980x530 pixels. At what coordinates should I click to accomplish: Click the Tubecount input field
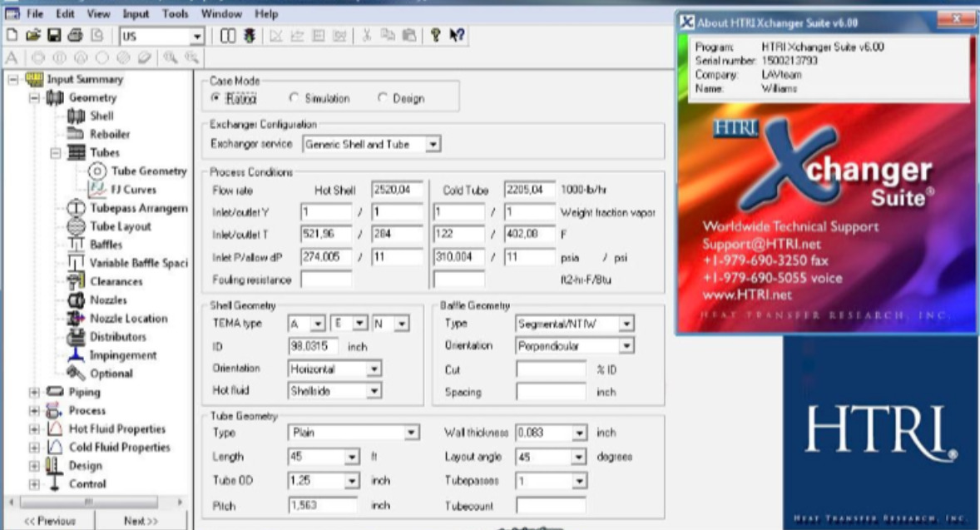tap(551, 506)
